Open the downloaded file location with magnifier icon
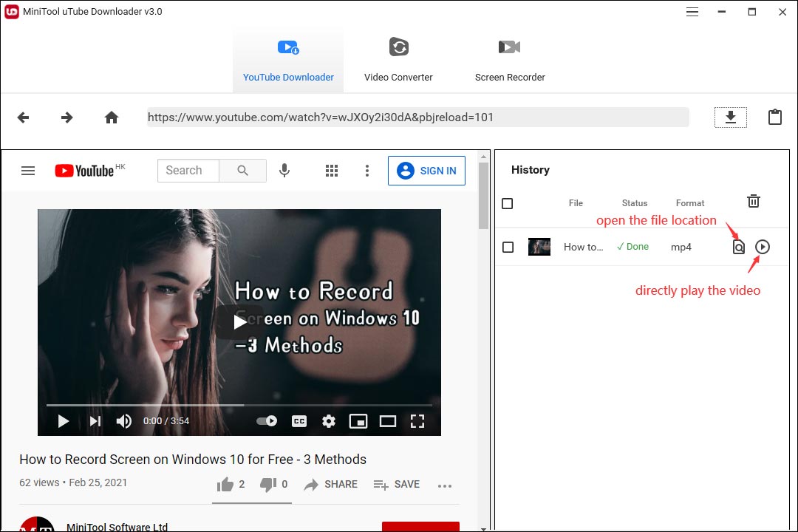This screenshot has height=532, width=798. [x=738, y=247]
